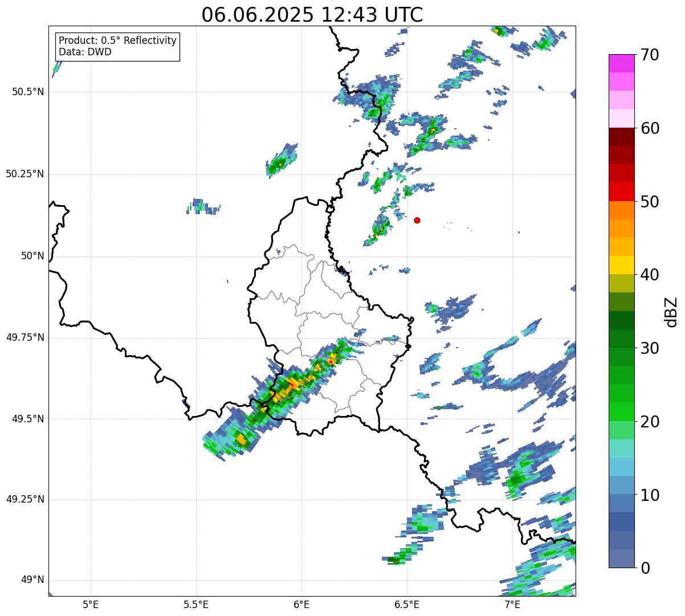
Task: Click the 49°N latitude label
Action: (x=33, y=580)
